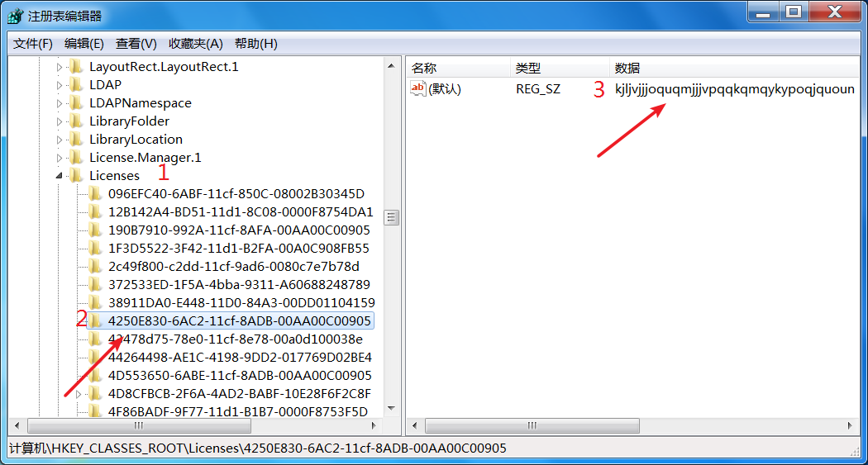Select key 190B7910-992A-11cf-8AFA-00AA00C00905

pos(239,230)
